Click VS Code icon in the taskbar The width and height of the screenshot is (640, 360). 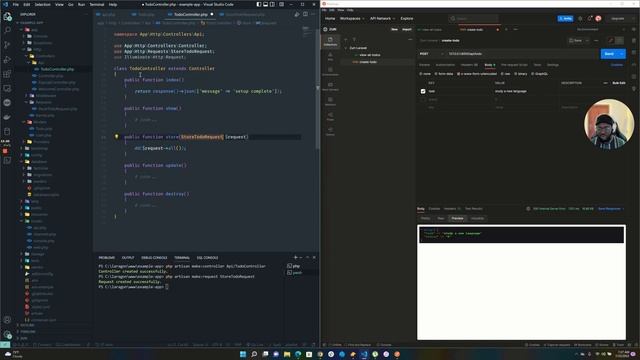pos(364,354)
